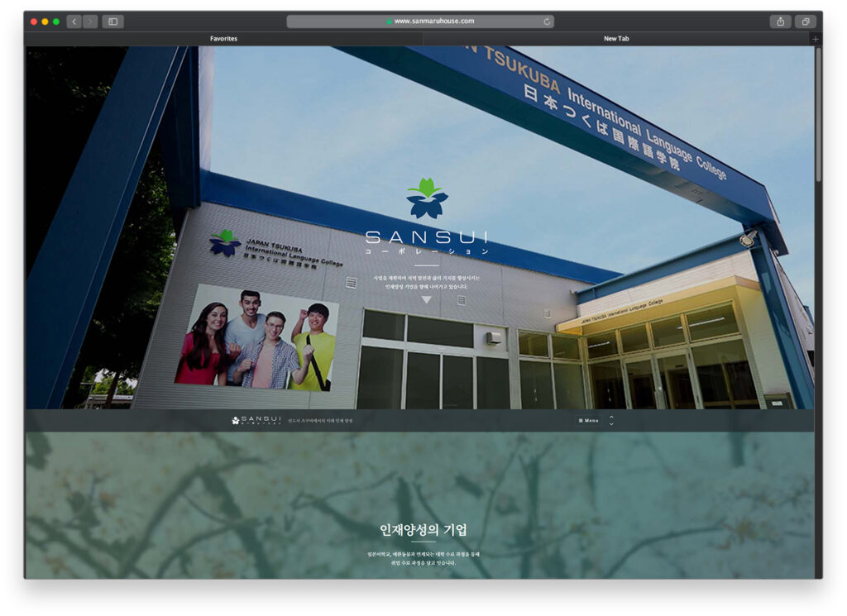Click the small SANSUI logo in navigation bar
This screenshot has width=847, height=616.
coord(256,421)
